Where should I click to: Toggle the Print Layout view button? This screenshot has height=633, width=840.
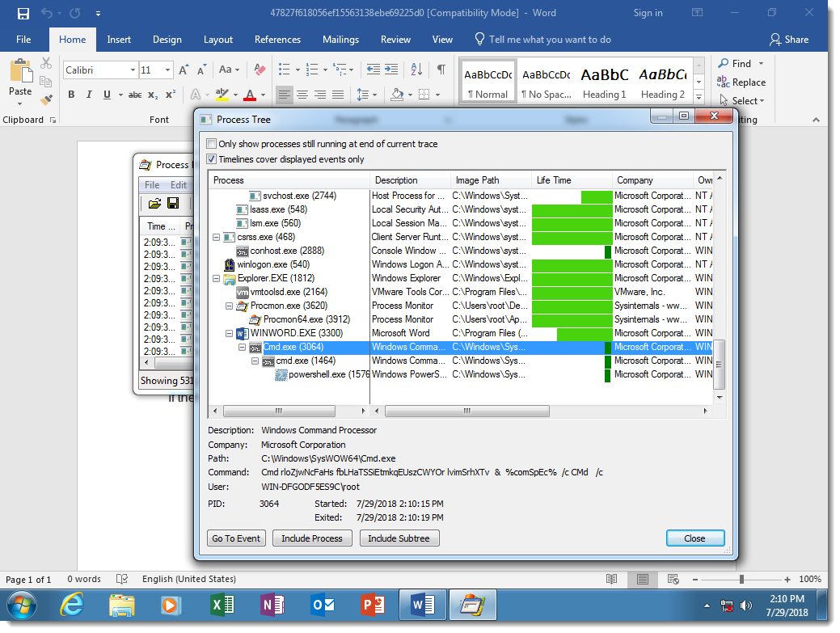pos(642,579)
